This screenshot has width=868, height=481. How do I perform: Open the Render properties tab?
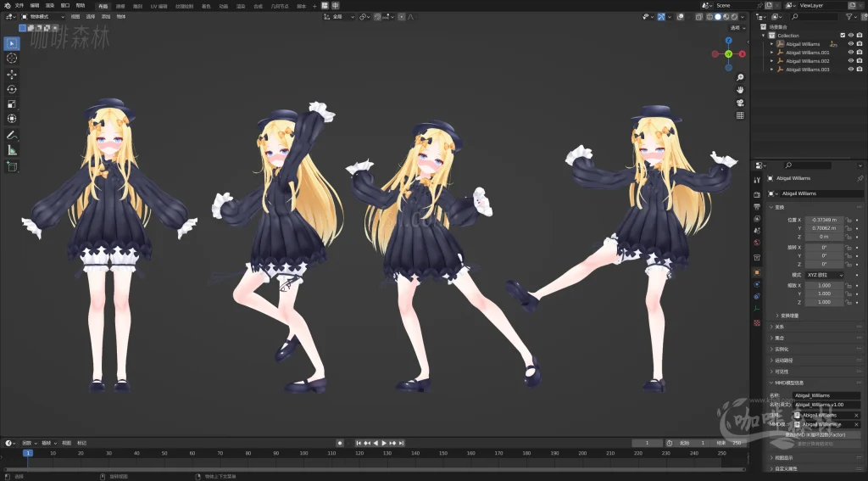[757, 194]
